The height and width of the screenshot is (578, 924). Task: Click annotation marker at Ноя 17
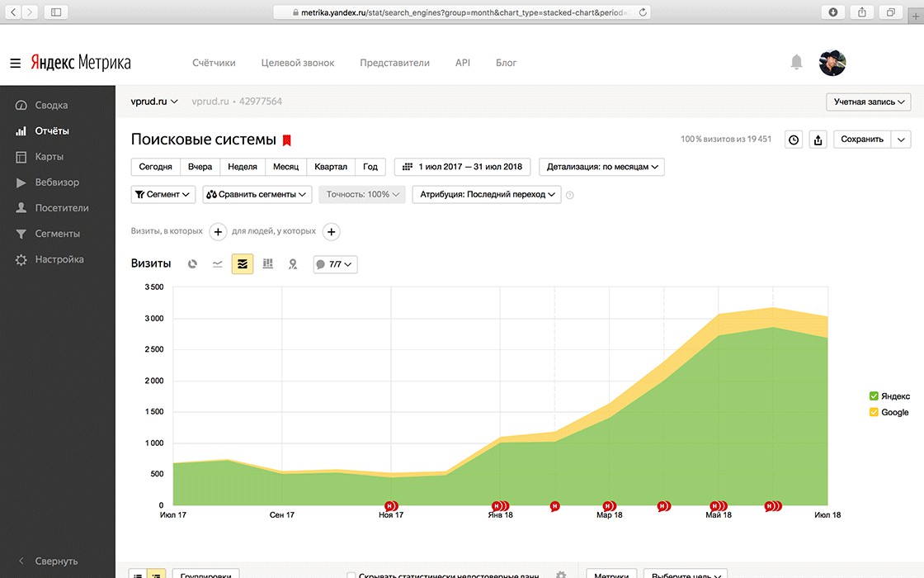click(391, 506)
